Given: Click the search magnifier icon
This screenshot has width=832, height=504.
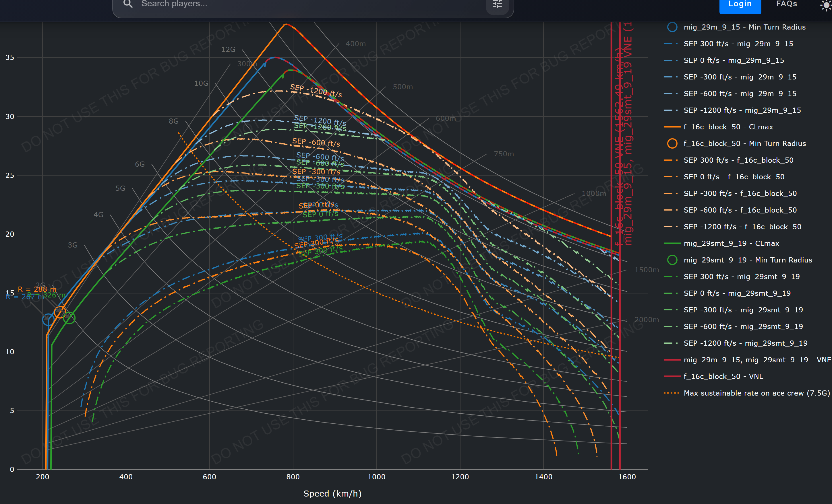Looking at the screenshot, I should [128, 4].
